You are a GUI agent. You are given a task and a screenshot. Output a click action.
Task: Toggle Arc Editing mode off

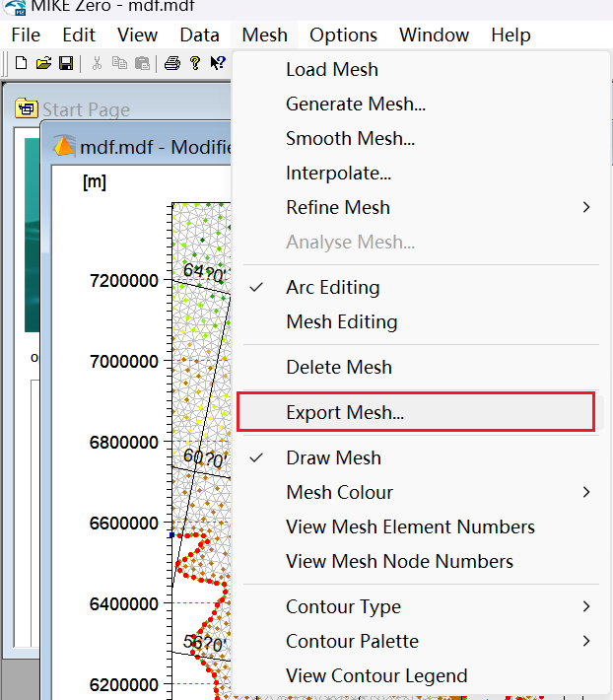(x=421, y=287)
